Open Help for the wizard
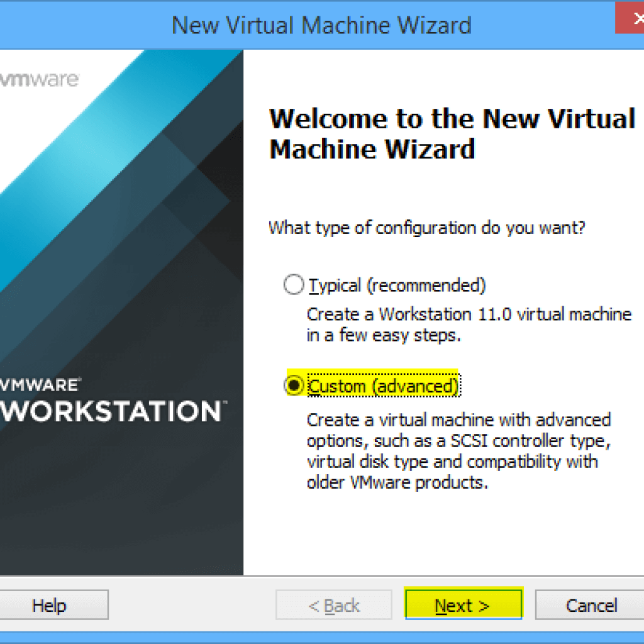 click(x=49, y=606)
